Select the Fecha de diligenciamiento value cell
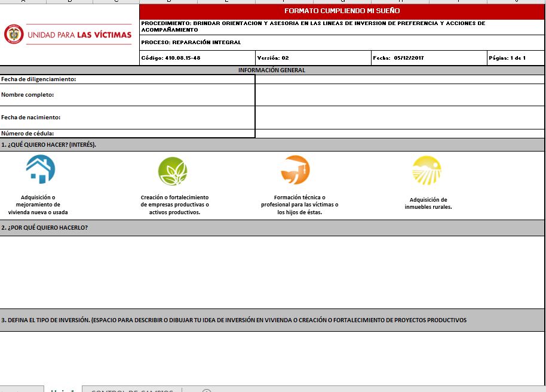The image size is (546, 392). click(x=400, y=79)
